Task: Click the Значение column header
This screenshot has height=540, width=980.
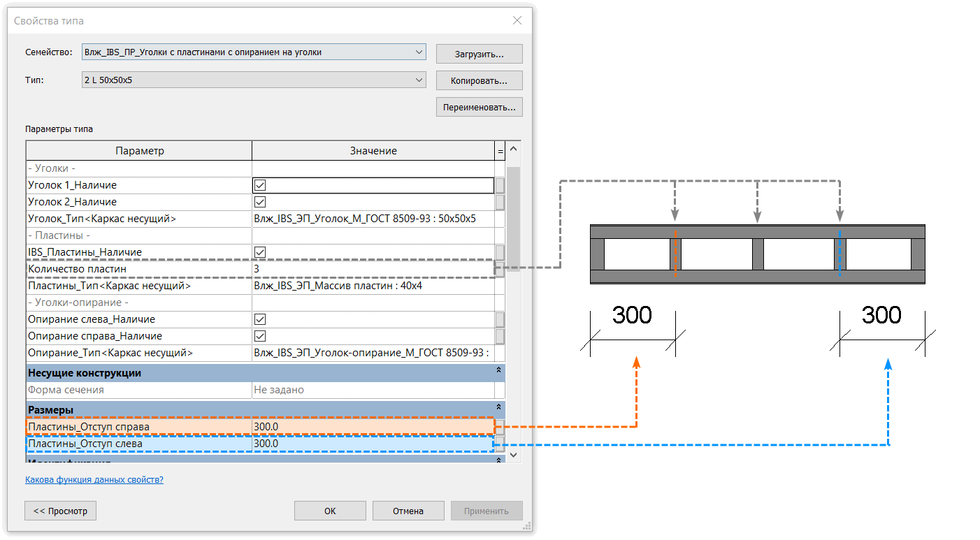Action: point(373,151)
